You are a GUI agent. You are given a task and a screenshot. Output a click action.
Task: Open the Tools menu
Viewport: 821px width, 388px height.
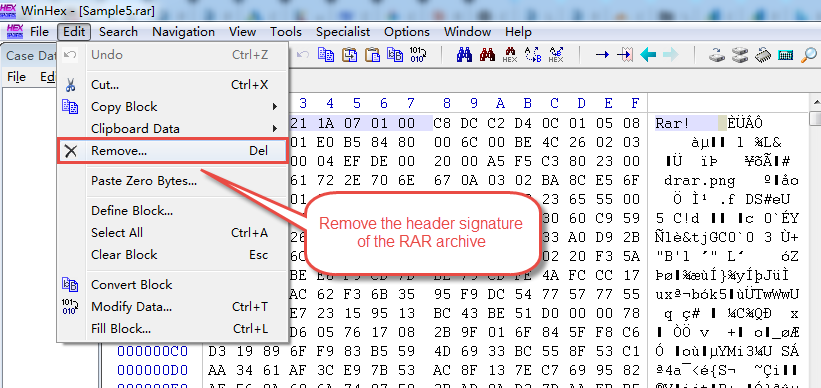286,32
